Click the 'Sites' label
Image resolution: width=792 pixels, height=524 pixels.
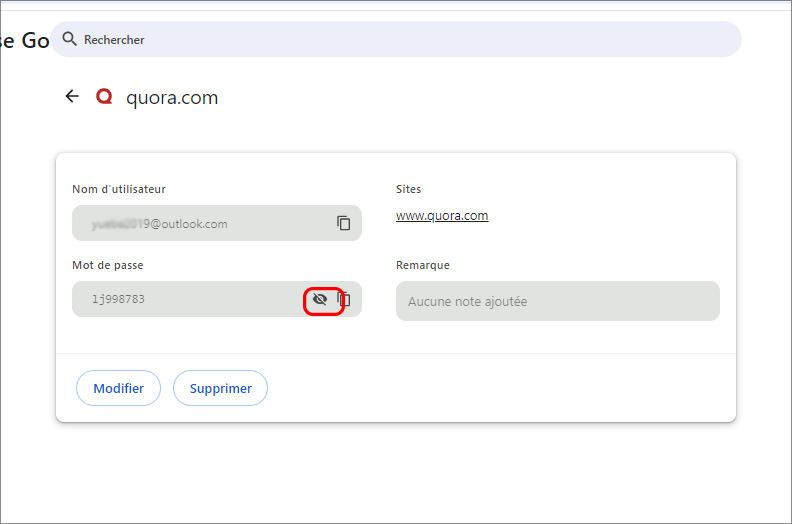[x=409, y=189]
